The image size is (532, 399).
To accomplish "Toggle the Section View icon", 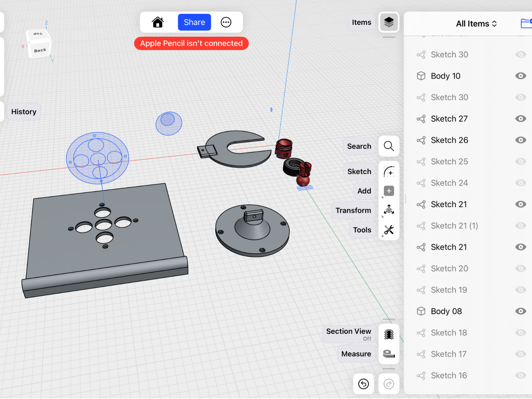I will point(389,334).
